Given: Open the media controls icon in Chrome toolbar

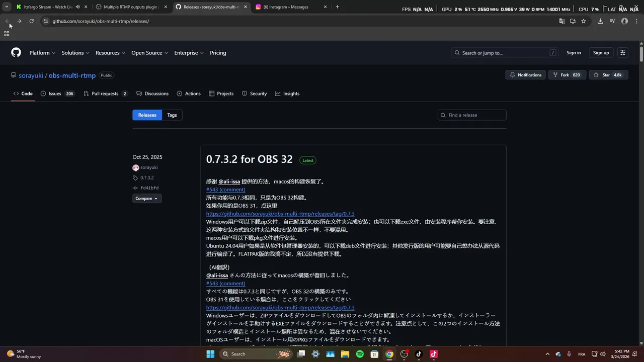Looking at the screenshot, I should [x=612, y=21].
